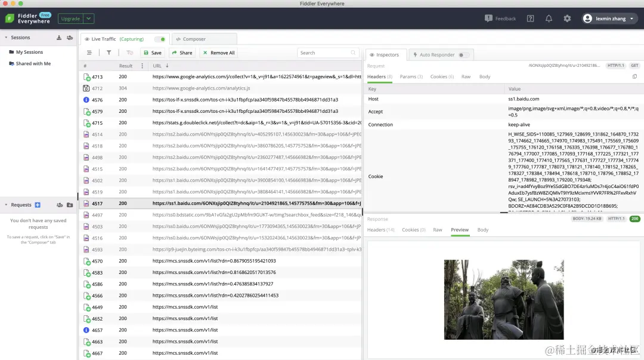Collapse the Sessions section

[x=6, y=38]
